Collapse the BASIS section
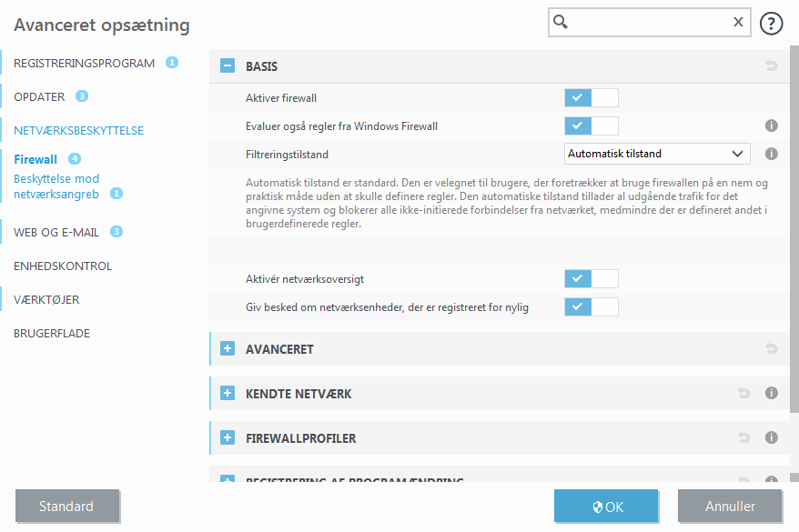Viewport: 799px width, 532px height. coord(228,66)
